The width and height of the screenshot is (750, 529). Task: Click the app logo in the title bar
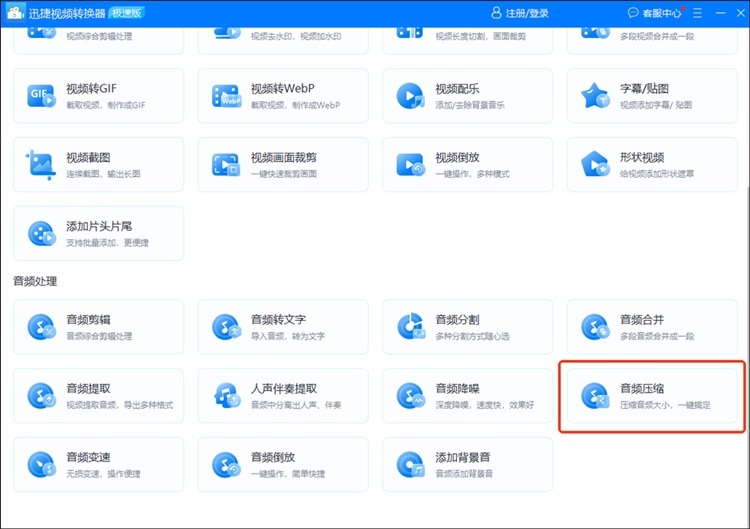15,13
